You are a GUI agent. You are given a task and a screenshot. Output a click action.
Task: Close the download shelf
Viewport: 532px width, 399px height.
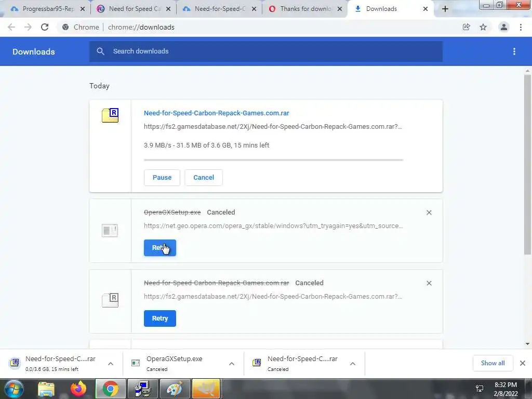pyautogui.click(x=523, y=363)
